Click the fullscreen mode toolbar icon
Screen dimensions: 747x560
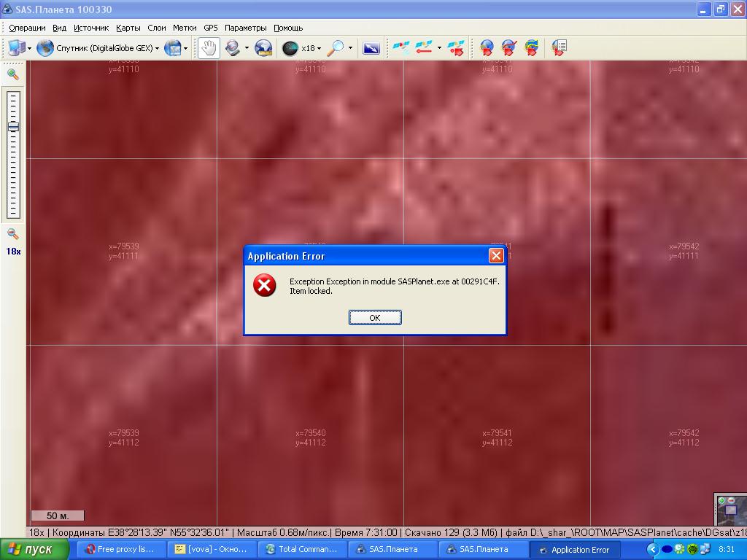click(x=371, y=48)
